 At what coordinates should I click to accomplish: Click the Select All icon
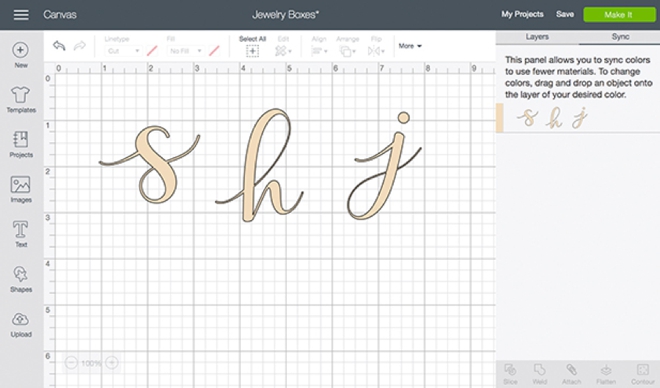(253, 51)
